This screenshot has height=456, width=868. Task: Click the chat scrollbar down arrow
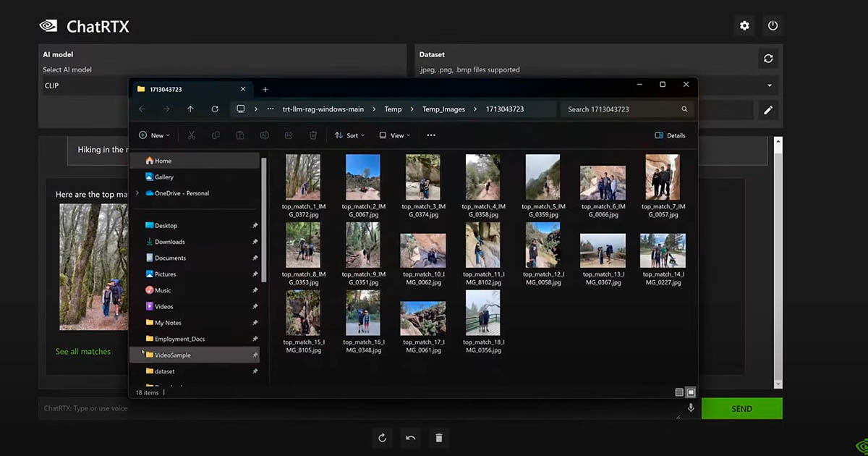pyautogui.click(x=778, y=384)
